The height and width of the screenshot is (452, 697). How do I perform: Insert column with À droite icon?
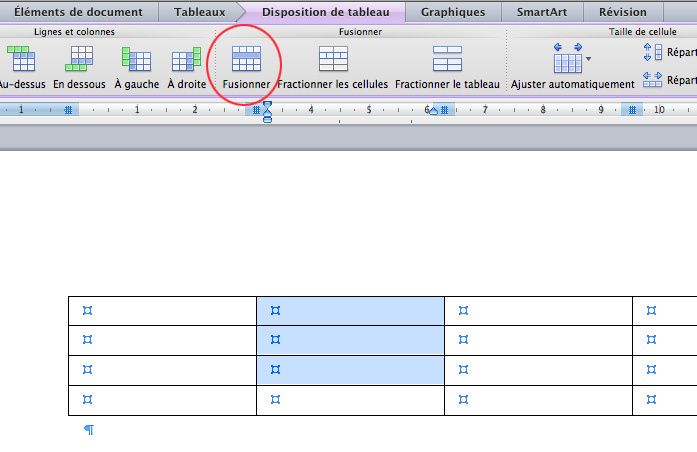(x=186, y=60)
